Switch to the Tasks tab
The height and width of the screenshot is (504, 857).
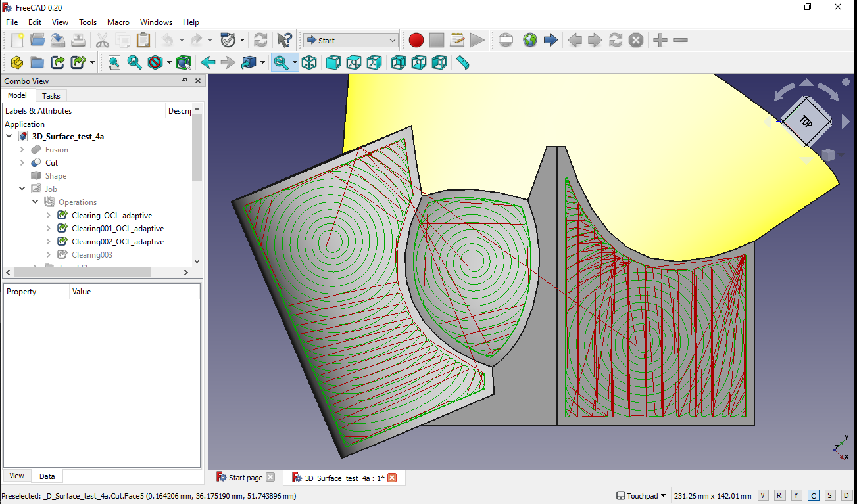point(51,96)
